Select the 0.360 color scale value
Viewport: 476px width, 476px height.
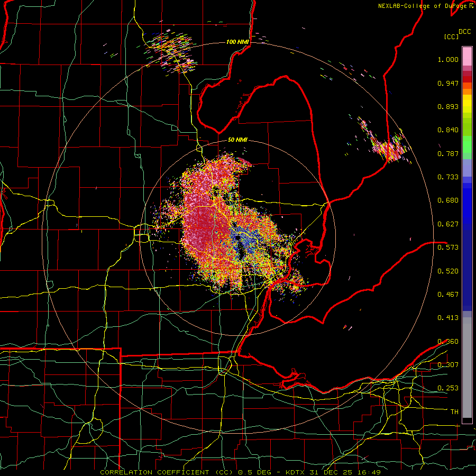point(448,342)
